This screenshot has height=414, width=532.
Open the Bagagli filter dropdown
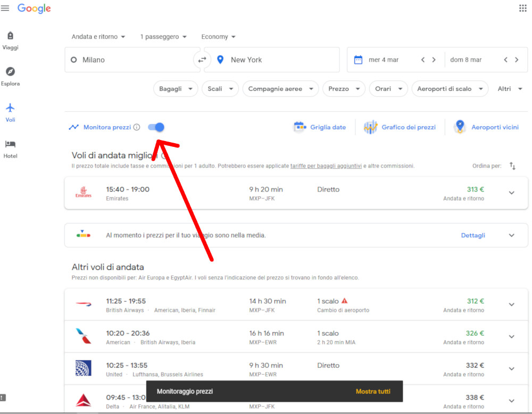[x=175, y=89]
